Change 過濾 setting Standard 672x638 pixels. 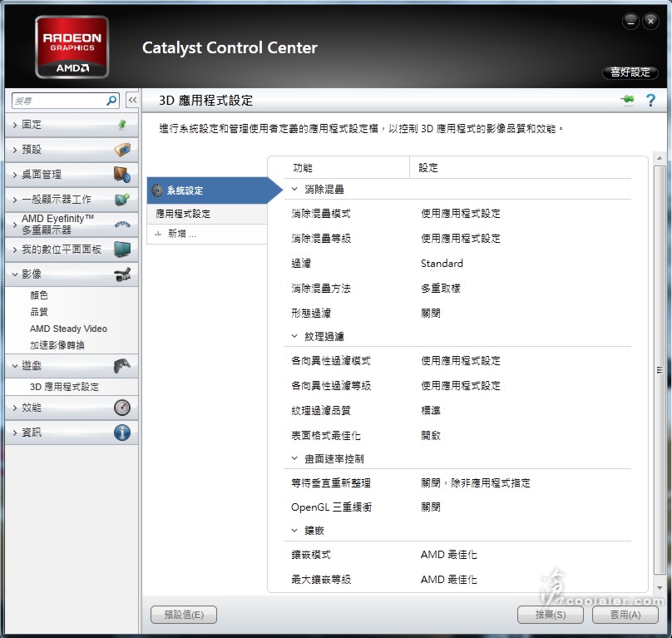pos(442,263)
